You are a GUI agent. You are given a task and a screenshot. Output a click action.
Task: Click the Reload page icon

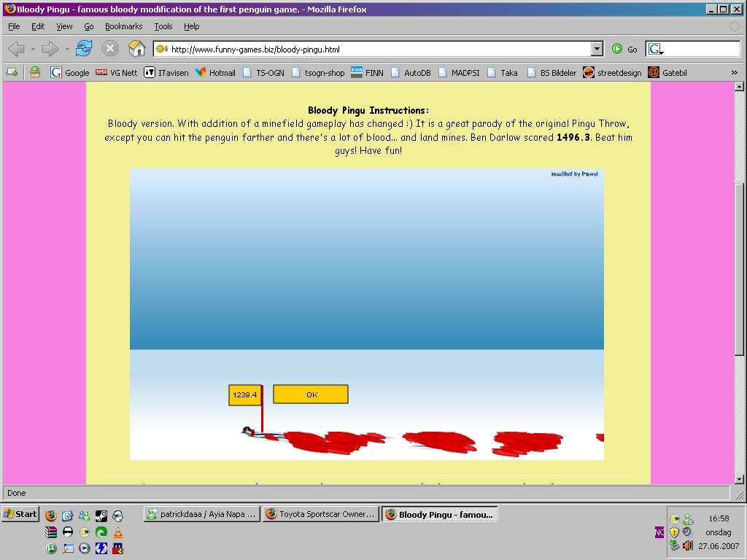84,49
